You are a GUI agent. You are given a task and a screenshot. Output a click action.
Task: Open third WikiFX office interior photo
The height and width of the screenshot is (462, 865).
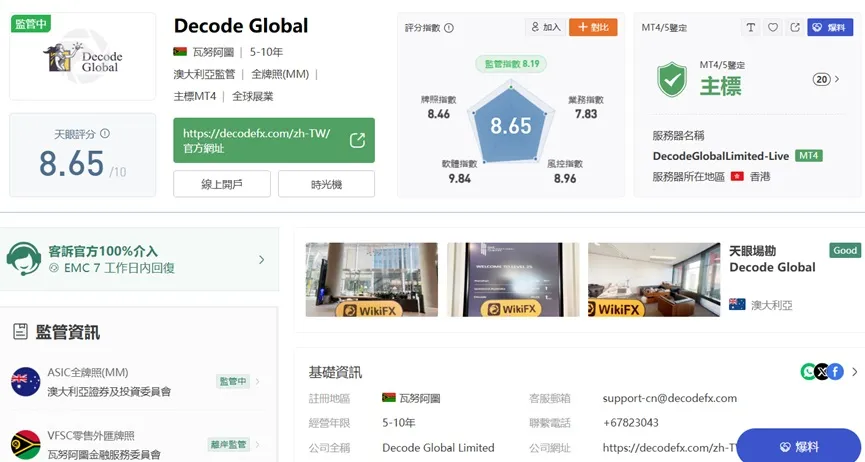click(x=654, y=279)
